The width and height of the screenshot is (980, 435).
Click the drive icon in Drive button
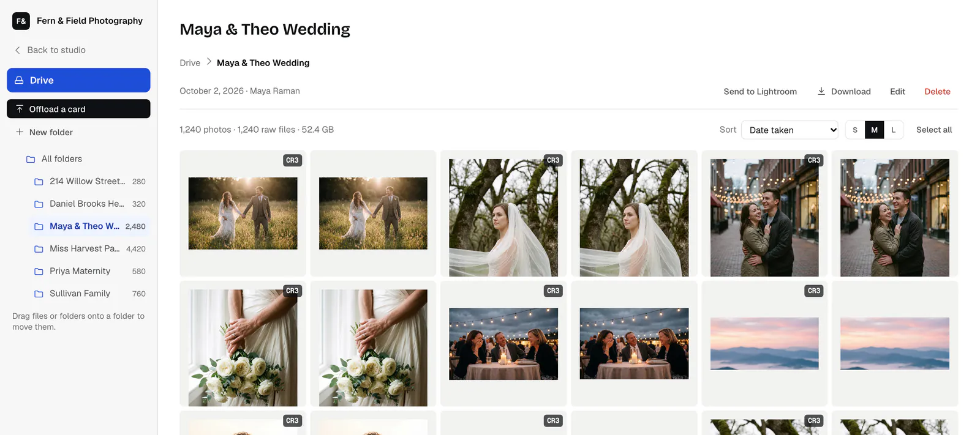tap(19, 80)
